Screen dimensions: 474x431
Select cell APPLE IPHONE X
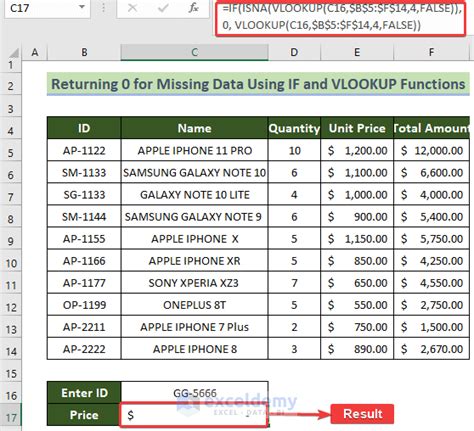click(x=194, y=239)
